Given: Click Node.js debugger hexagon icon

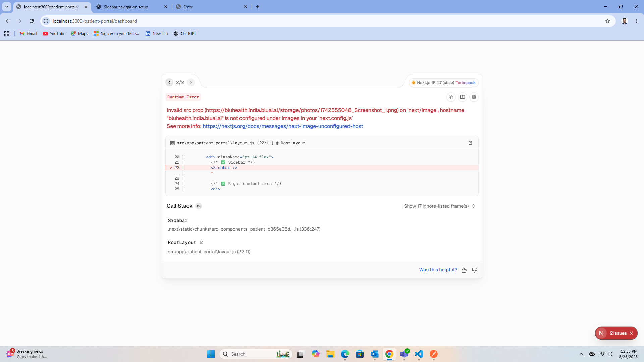Looking at the screenshot, I should [x=474, y=97].
